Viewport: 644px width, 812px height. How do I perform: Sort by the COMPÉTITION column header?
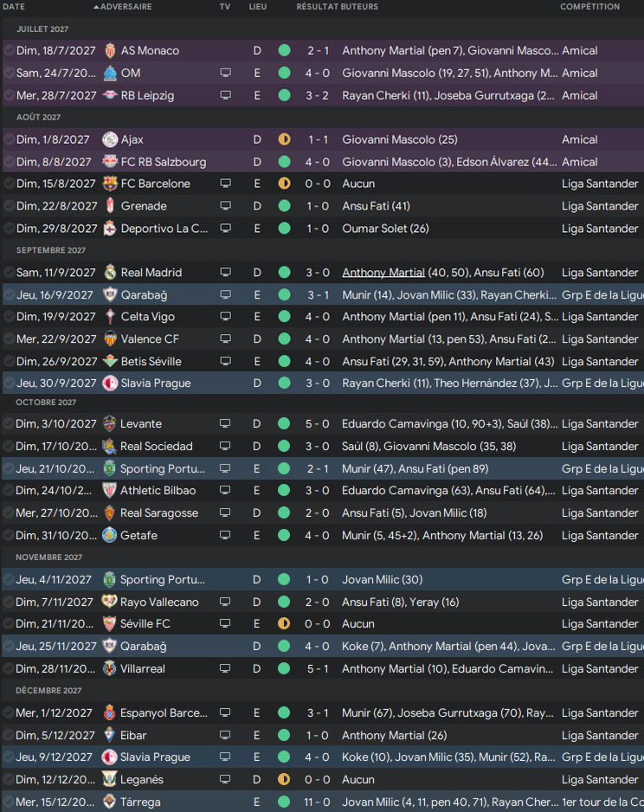(589, 7)
